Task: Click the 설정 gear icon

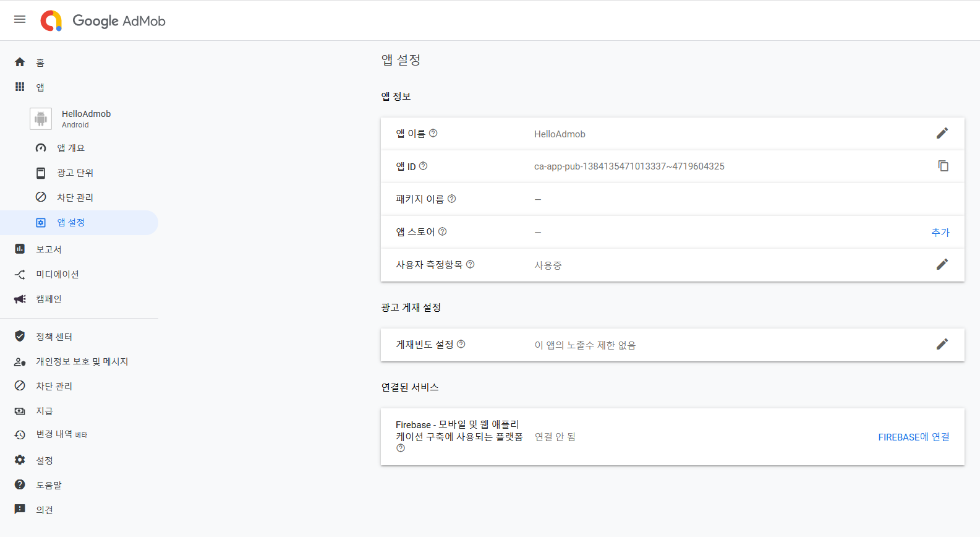Action: click(20, 460)
